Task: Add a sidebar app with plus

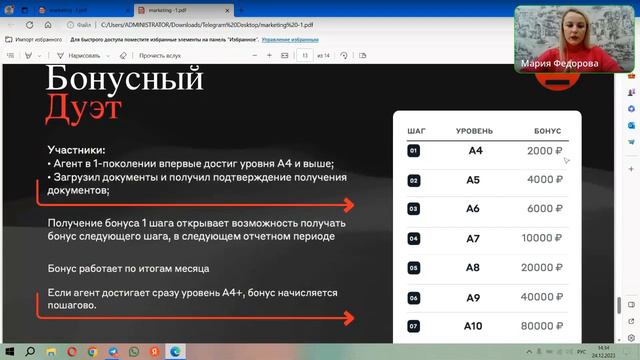Action: click(x=631, y=169)
